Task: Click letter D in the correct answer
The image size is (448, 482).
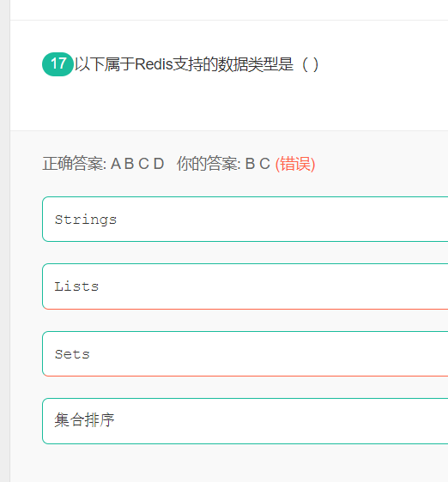Action: click(x=159, y=164)
